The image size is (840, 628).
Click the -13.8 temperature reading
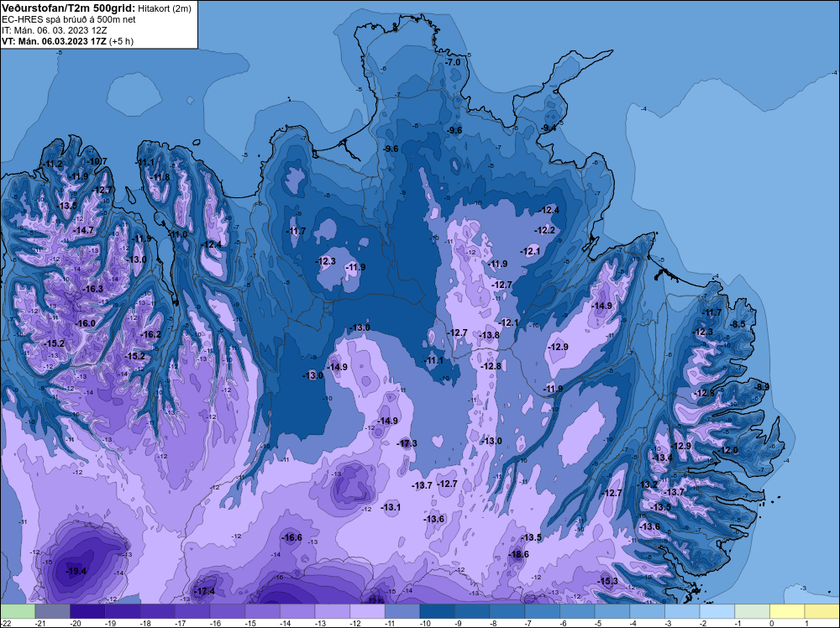pyautogui.click(x=489, y=336)
